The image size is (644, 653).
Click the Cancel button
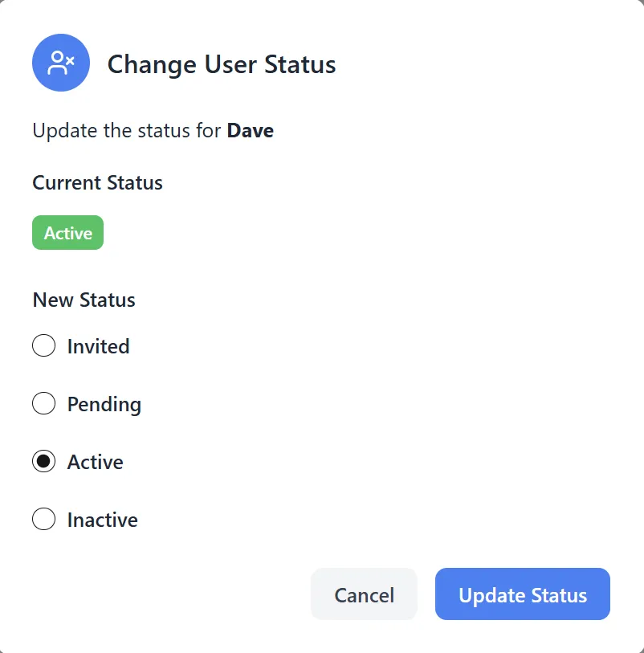click(x=364, y=594)
